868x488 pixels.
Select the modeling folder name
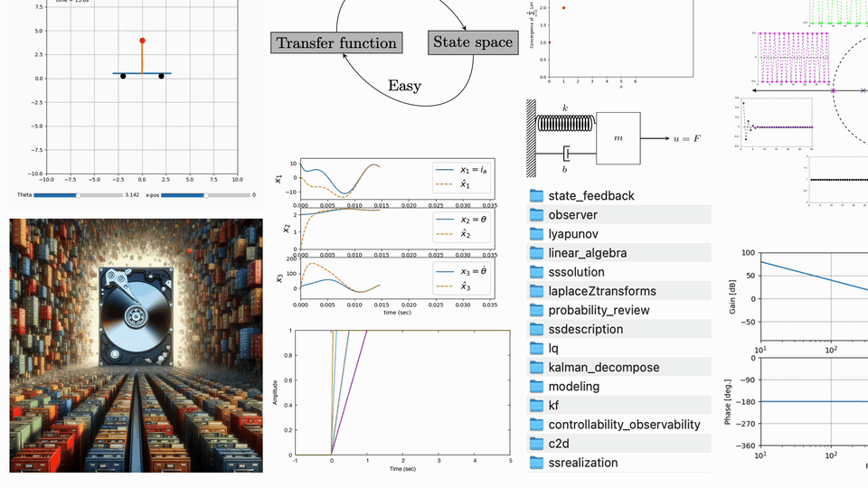574,387
